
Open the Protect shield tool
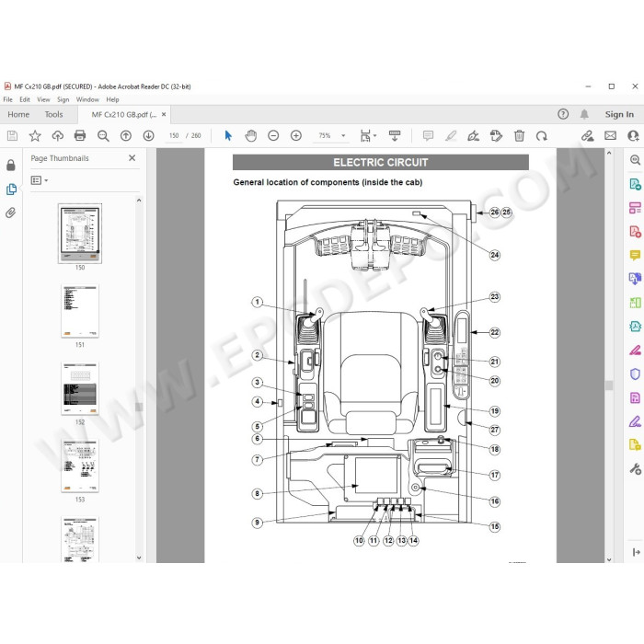point(635,374)
